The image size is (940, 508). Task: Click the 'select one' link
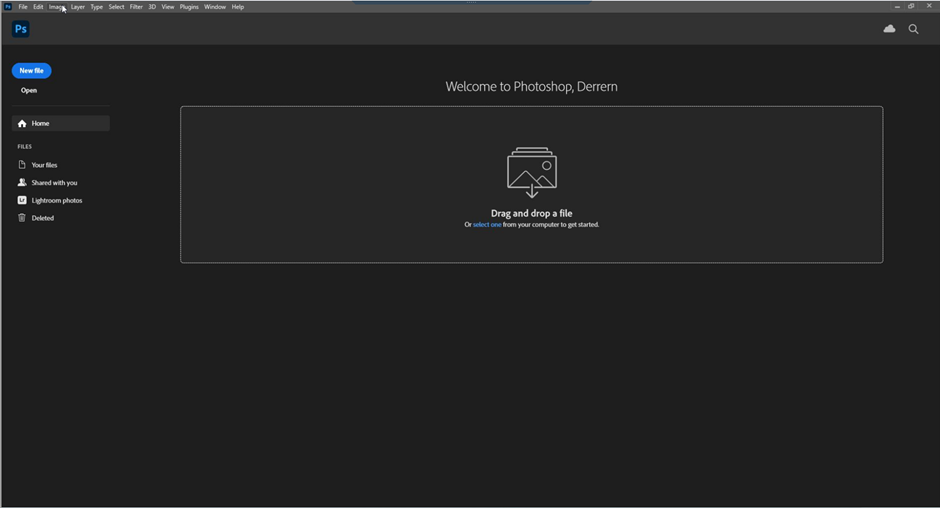(487, 225)
